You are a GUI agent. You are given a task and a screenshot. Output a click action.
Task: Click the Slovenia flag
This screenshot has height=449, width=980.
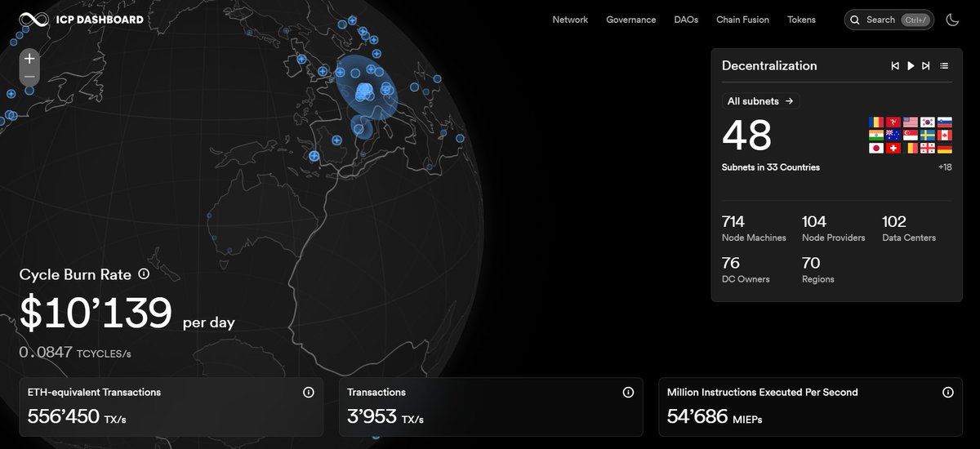pyautogui.click(x=945, y=122)
